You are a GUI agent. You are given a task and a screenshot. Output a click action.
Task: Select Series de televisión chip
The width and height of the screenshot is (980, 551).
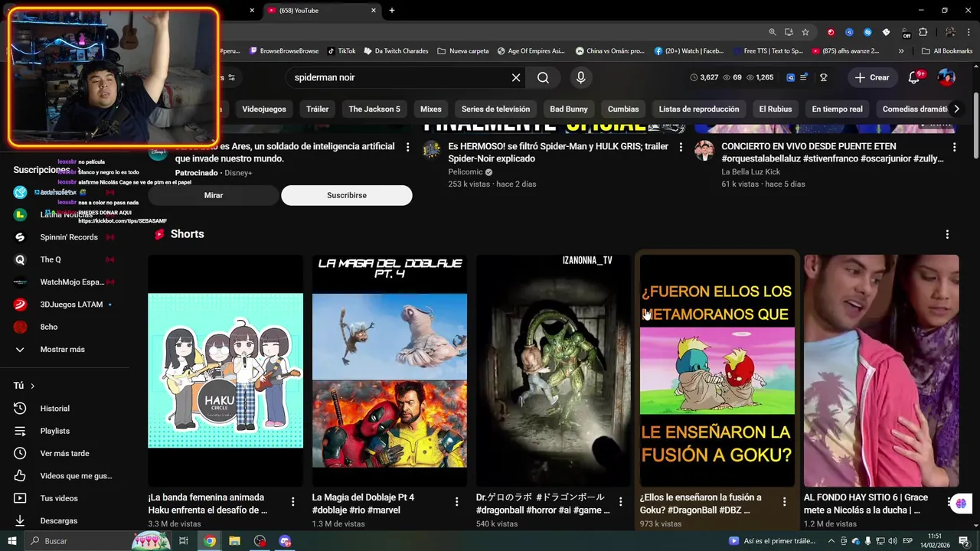495,109
